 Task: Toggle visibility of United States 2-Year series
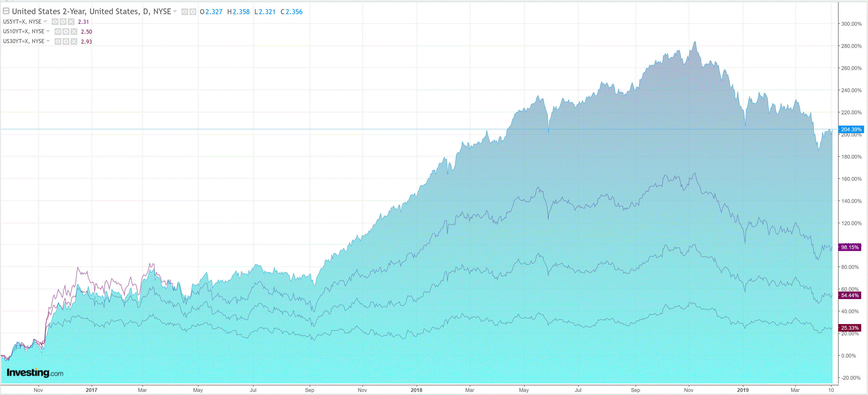point(185,12)
